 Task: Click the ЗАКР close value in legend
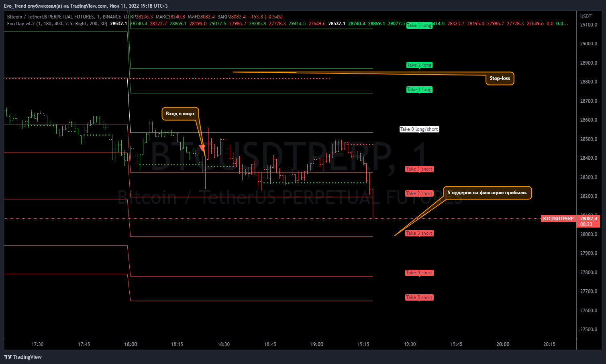point(237,17)
